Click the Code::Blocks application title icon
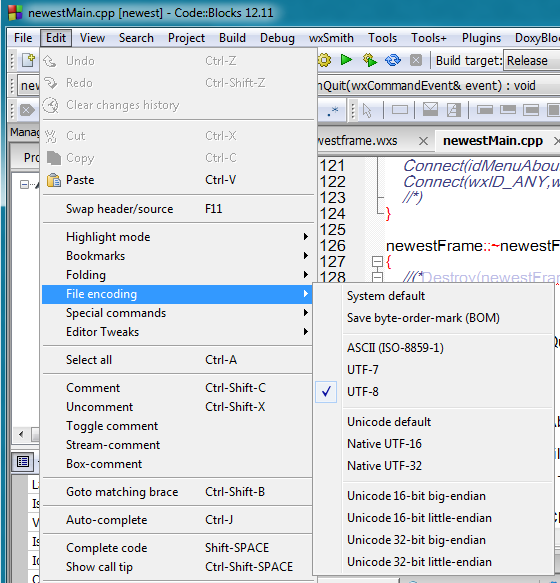The width and height of the screenshot is (560, 583). 15,13
